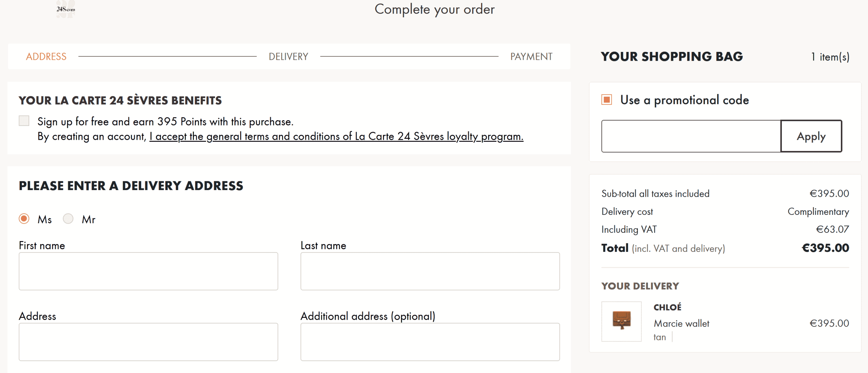868x373 pixels.
Task: Click the First name input field
Action: point(148,271)
